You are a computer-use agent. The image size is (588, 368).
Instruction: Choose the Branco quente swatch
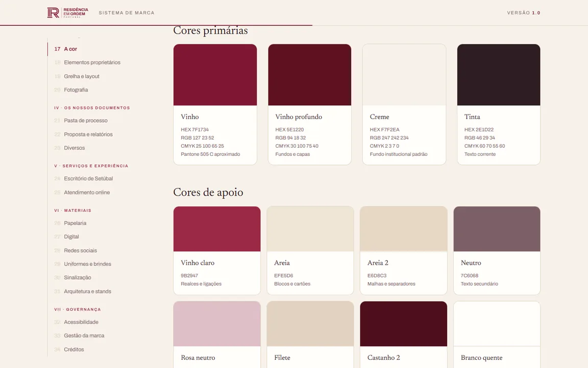[497, 324]
